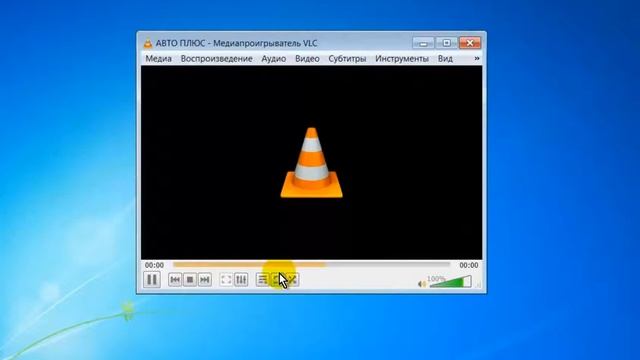Open extended settings equalizer button
This screenshot has width=640, height=360.
point(241,280)
